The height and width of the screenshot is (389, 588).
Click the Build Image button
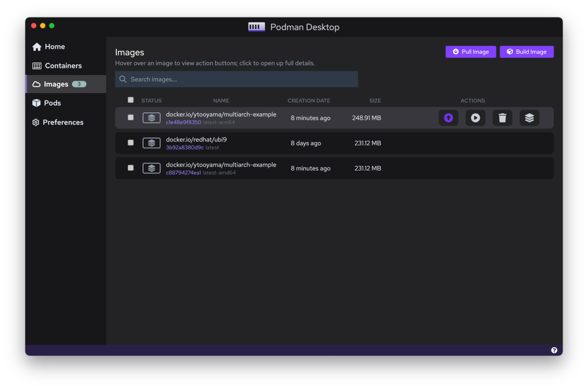click(527, 52)
